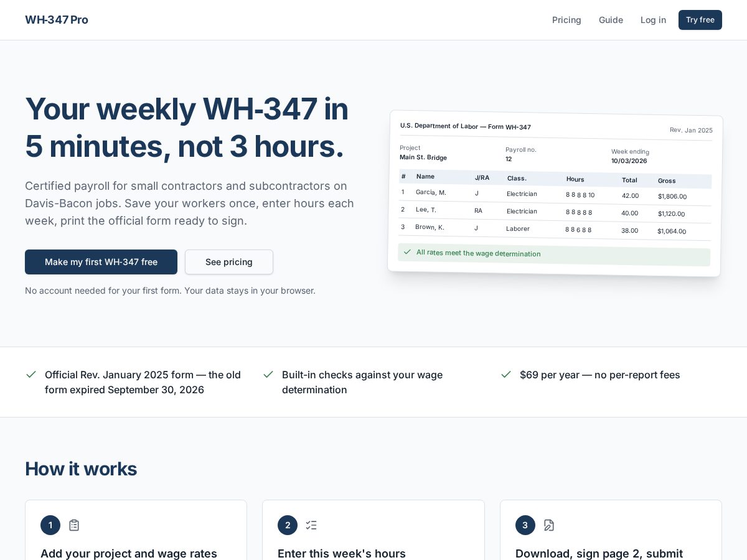This screenshot has height=560, width=747.
Task: Click the main headline about 5 minutes
Action: click(187, 127)
